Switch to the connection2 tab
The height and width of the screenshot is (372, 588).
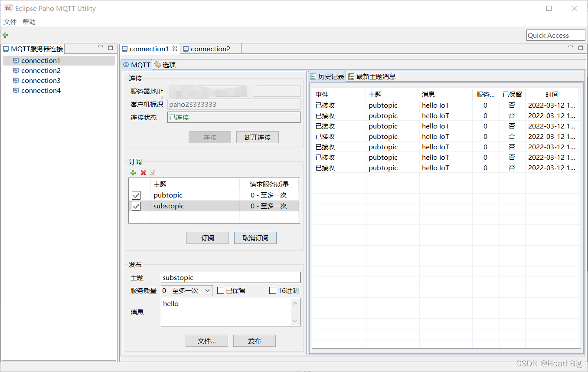[x=210, y=48]
